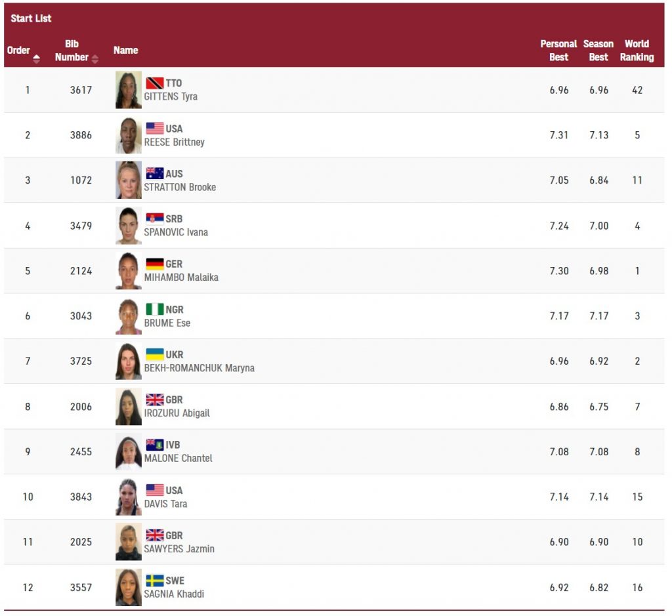
Task: Open Brittney Reese athlete photo
Action: [x=128, y=135]
